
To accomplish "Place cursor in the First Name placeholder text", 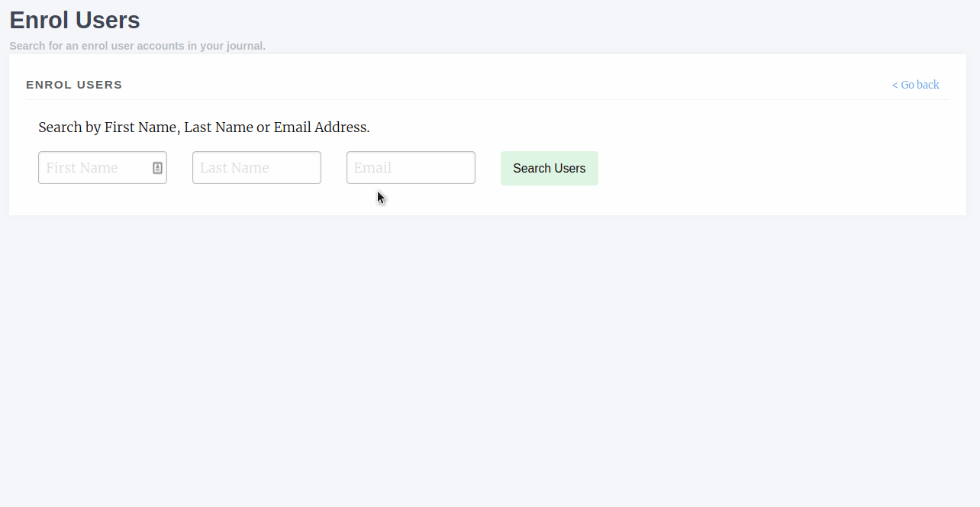I will tap(82, 168).
